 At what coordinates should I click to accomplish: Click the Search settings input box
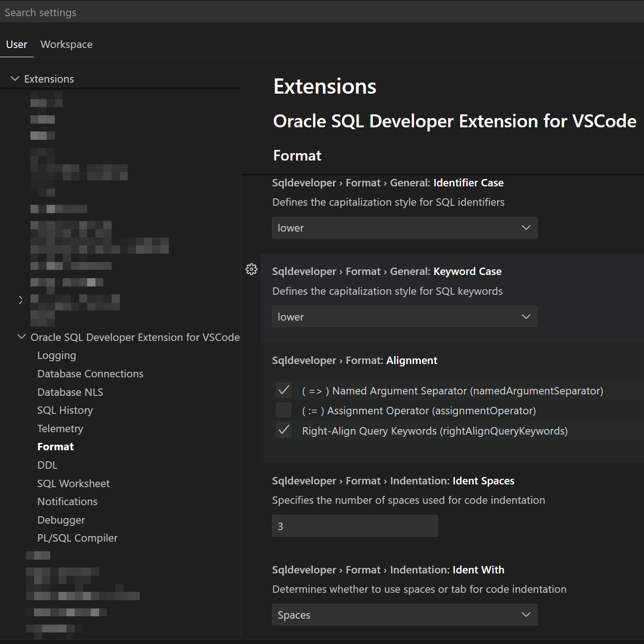(322, 12)
